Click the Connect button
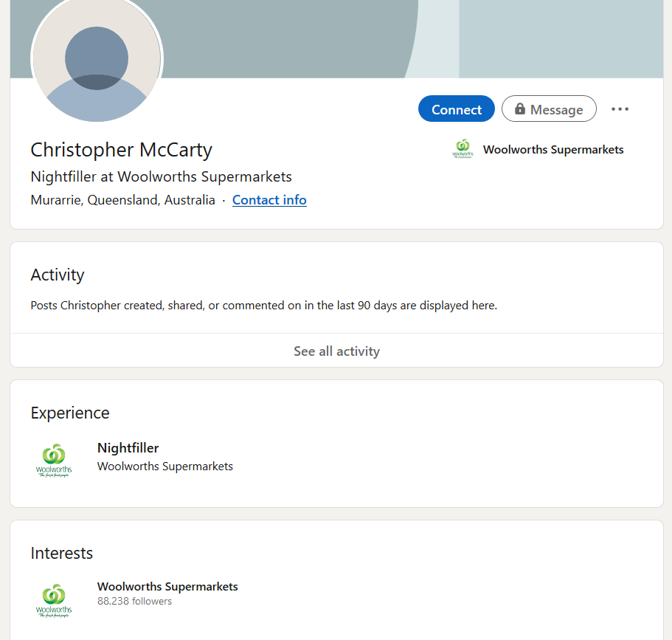 click(x=457, y=109)
